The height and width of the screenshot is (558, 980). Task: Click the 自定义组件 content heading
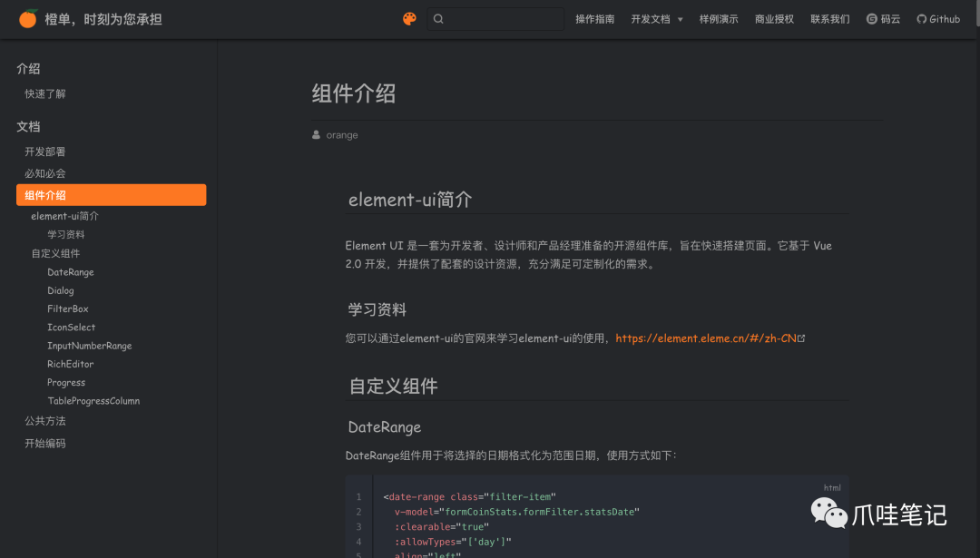pos(393,387)
